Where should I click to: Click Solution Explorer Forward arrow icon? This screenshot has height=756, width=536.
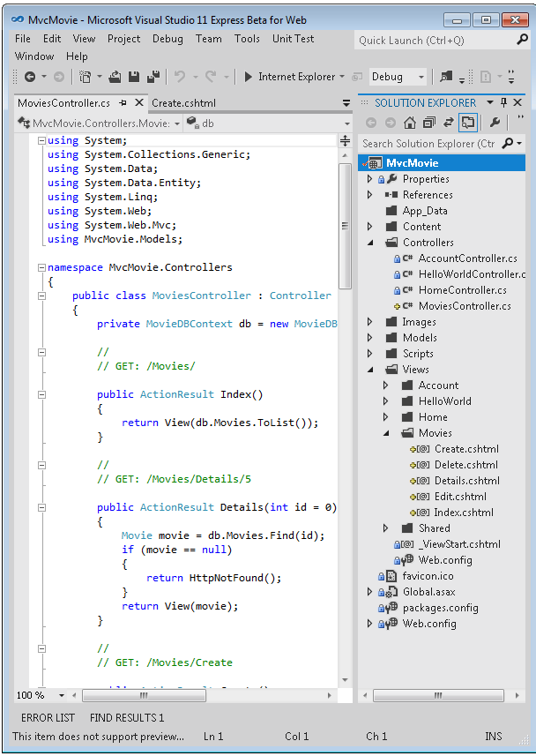tap(391, 123)
